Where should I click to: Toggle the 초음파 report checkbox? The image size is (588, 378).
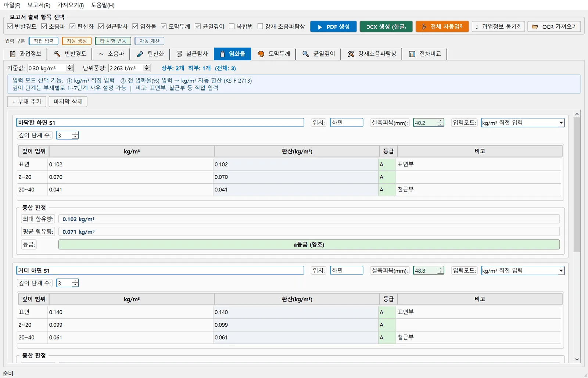click(x=44, y=26)
